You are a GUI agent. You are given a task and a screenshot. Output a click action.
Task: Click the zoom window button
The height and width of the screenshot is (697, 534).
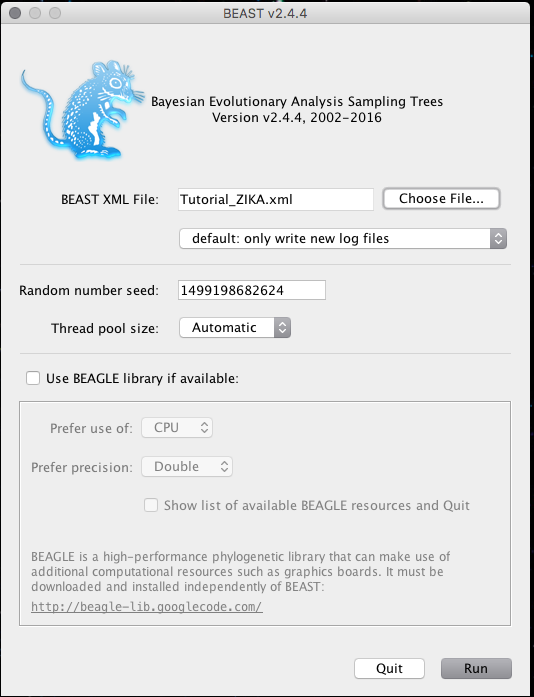[55, 13]
